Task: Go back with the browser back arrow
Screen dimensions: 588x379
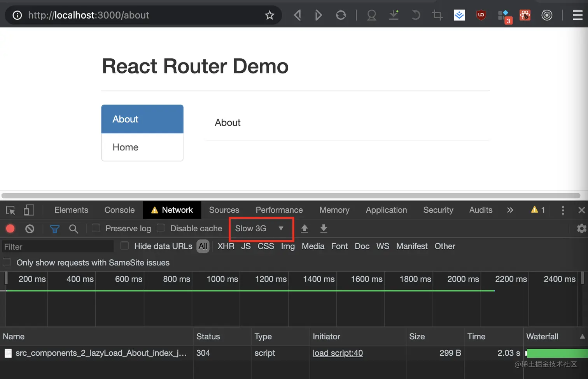Action: tap(297, 15)
